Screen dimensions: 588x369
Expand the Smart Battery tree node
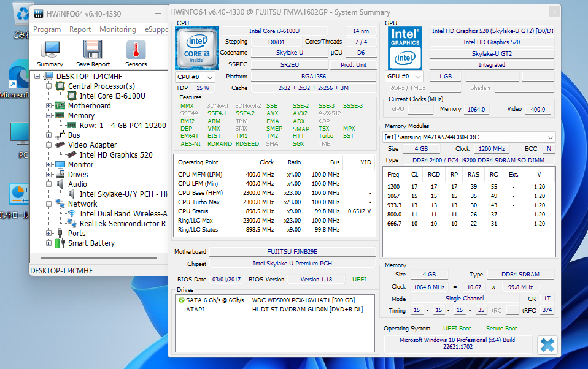coord(48,243)
